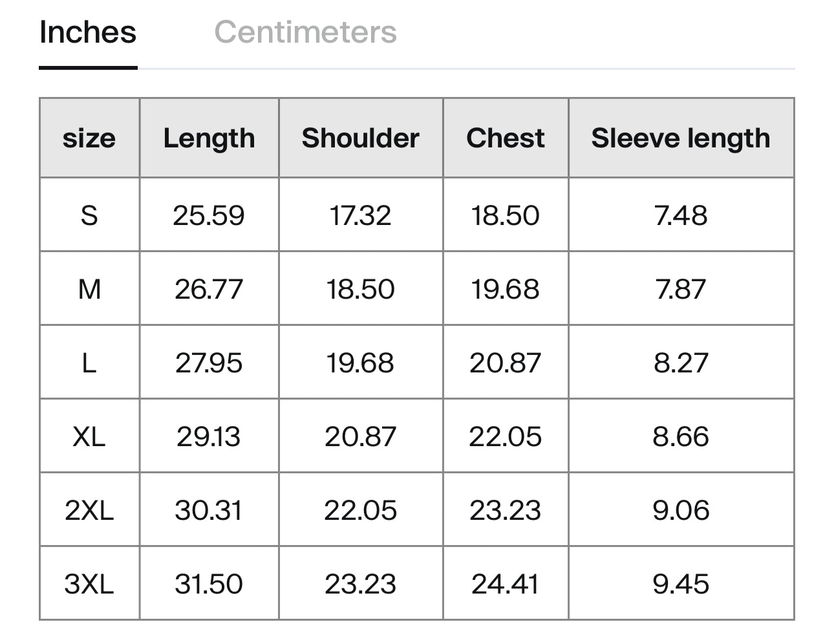The width and height of the screenshot is (834, 644).
Task: Select the 2XL size row label
Action: tap(89, 510)
